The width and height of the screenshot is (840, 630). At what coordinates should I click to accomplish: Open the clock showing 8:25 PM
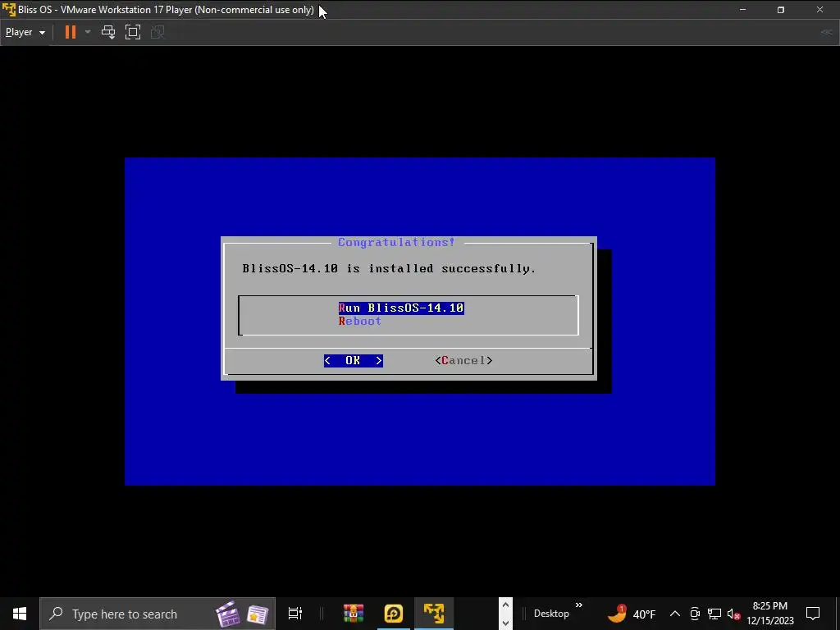pos(770,614)
